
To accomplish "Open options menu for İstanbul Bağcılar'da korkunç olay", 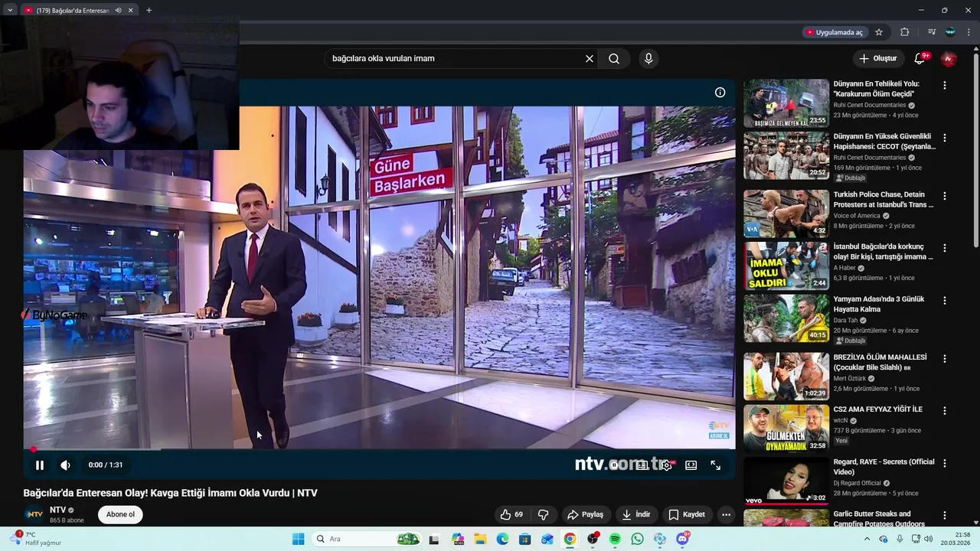I will coord(945,248).
